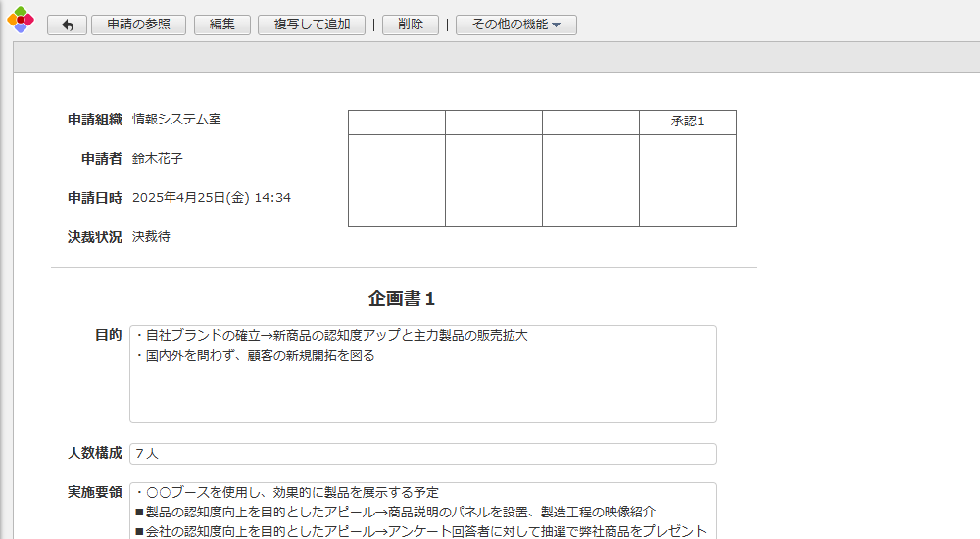Click the 編集 button
The height and width of the screenshot is (539, 980).
coord(221,24)
